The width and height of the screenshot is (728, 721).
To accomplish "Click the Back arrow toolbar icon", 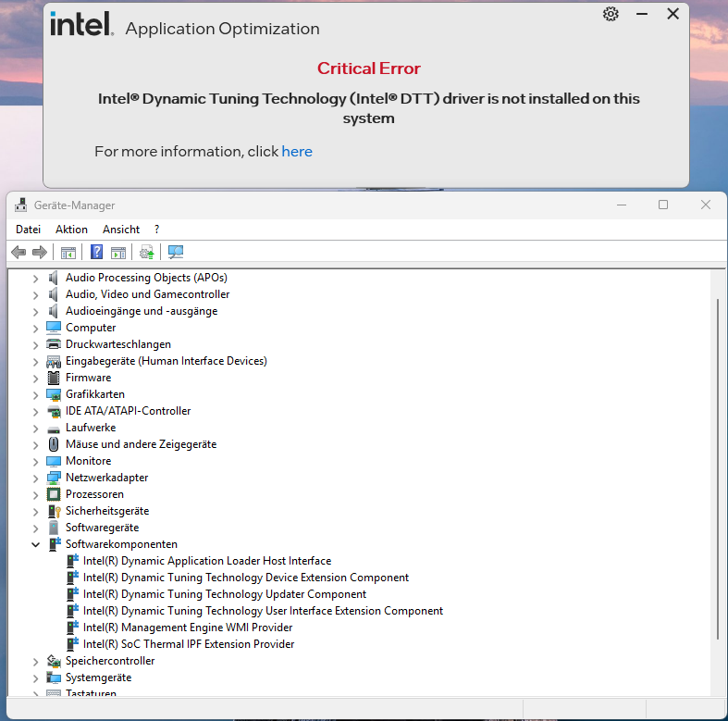I will click(19, 253).
